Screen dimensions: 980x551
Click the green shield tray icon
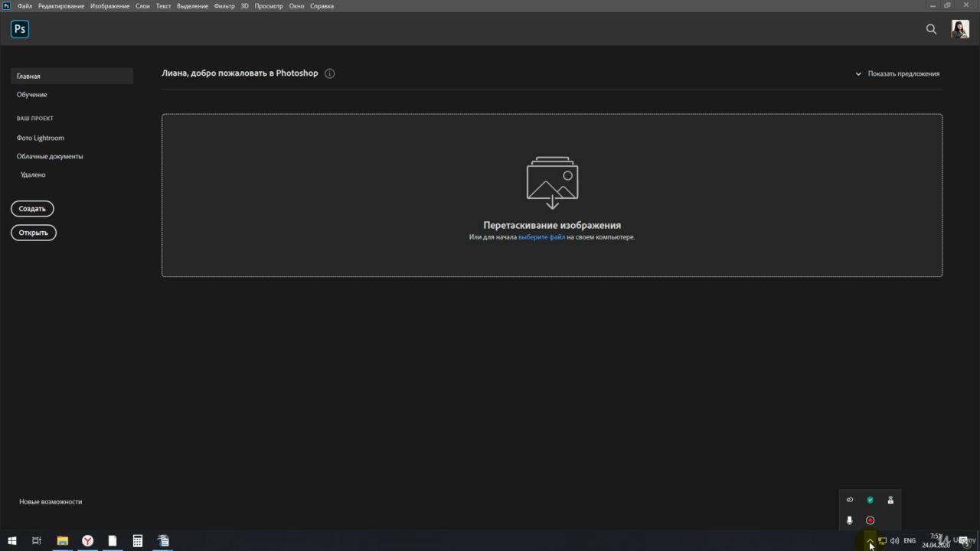tap(870, 500)
